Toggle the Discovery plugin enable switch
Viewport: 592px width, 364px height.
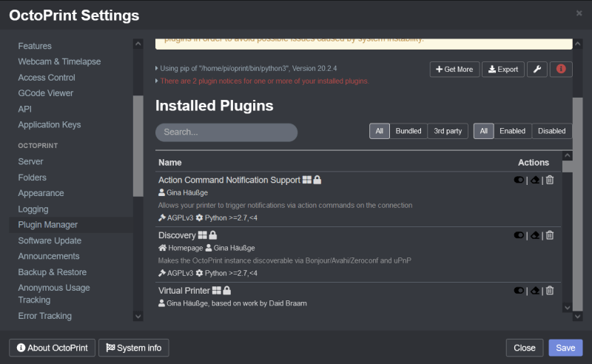519,235
